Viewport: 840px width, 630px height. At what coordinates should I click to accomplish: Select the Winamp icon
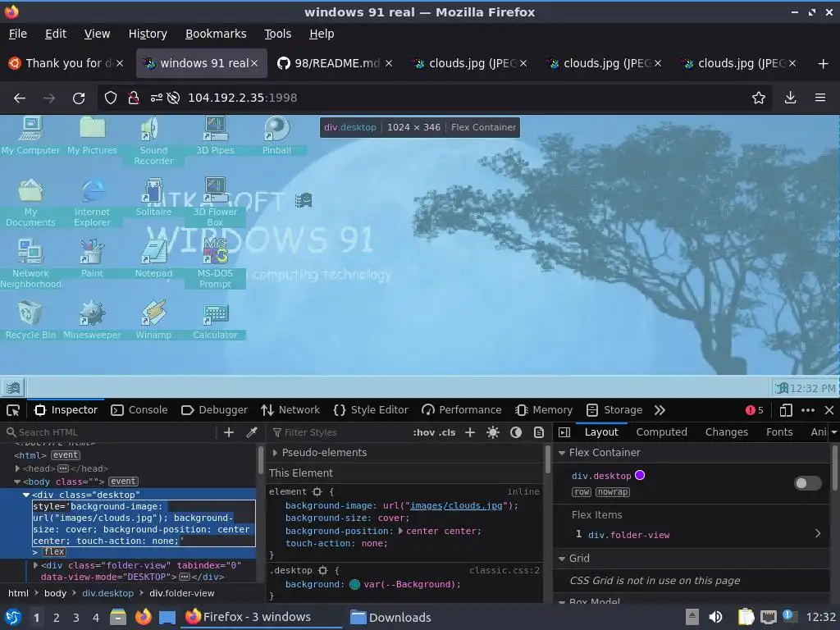tap(153, 321)
